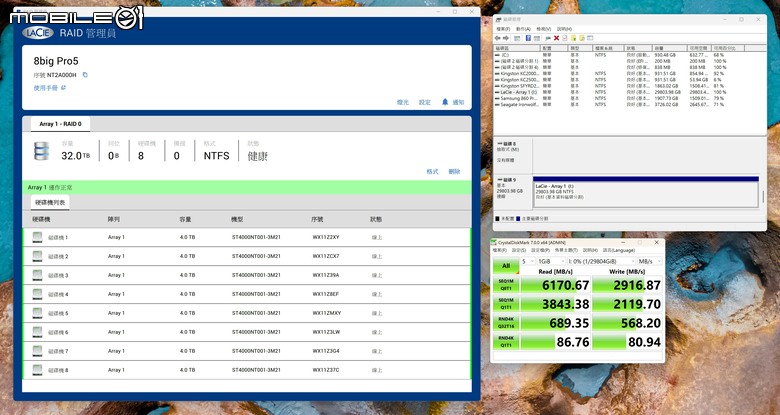Screen dimensions: 780x415
Task: Click the 刪除 delete link for Array 1
Action: pyautogui.click(x=454, y=172)
